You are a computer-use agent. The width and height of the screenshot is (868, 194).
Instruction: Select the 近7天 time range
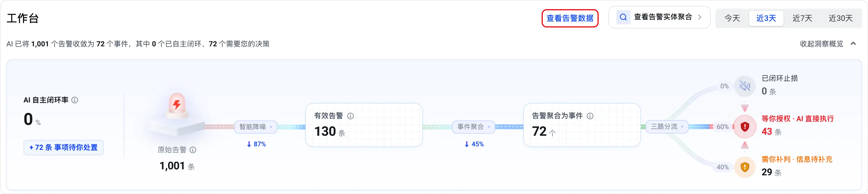point(802,18)
